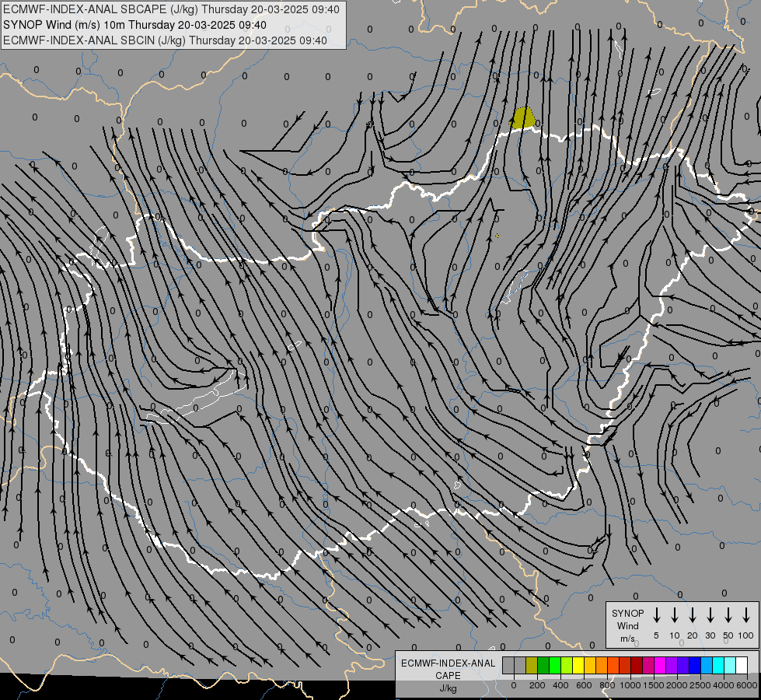Viewport: 761px width, 700px height.
Task: Click the wind arrow above the 100 label
Action: point(746,615)
